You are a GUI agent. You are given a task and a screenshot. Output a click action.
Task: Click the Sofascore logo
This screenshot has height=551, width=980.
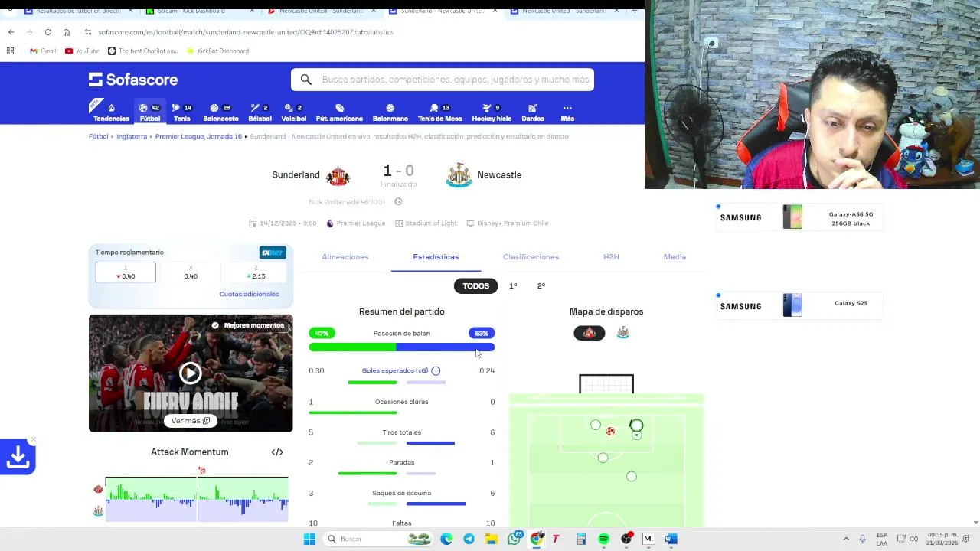pyautogui.click(x=133, y=80)
